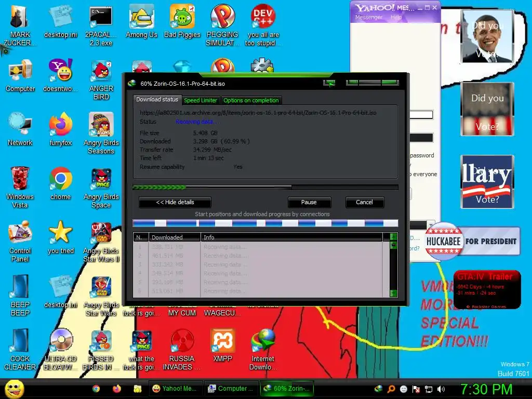Click the Info column header
The height and width of the screenshot is (399, 532).
click(x=291, y=237)
